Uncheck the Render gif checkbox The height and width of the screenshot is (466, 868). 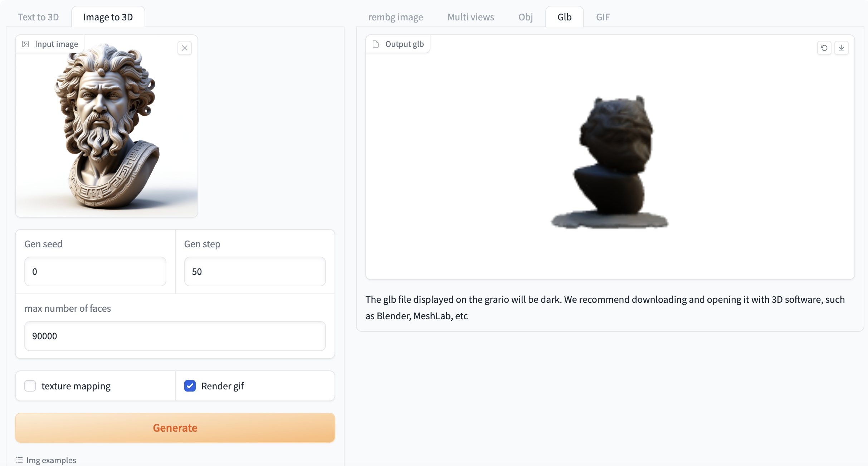tap(190, 386)
